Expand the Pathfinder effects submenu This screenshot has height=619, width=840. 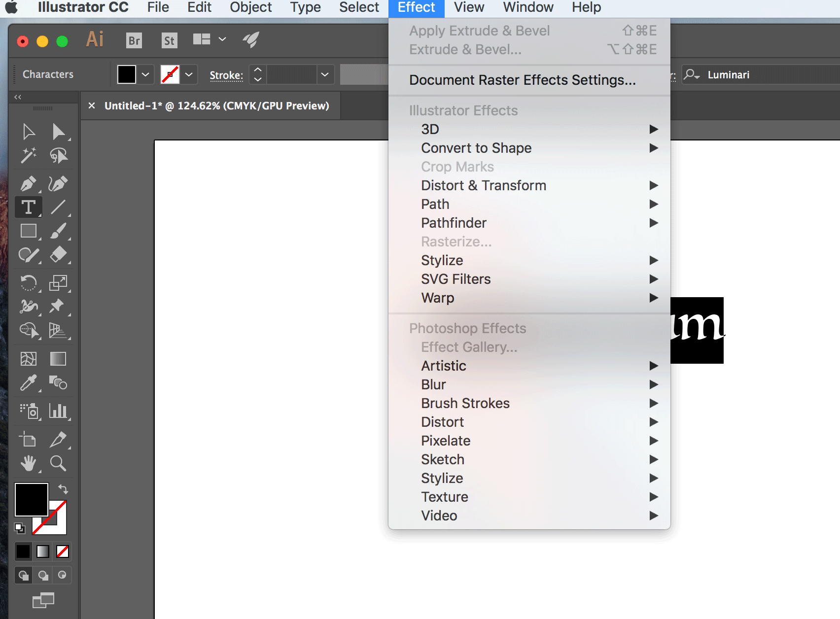pos(529,223)
